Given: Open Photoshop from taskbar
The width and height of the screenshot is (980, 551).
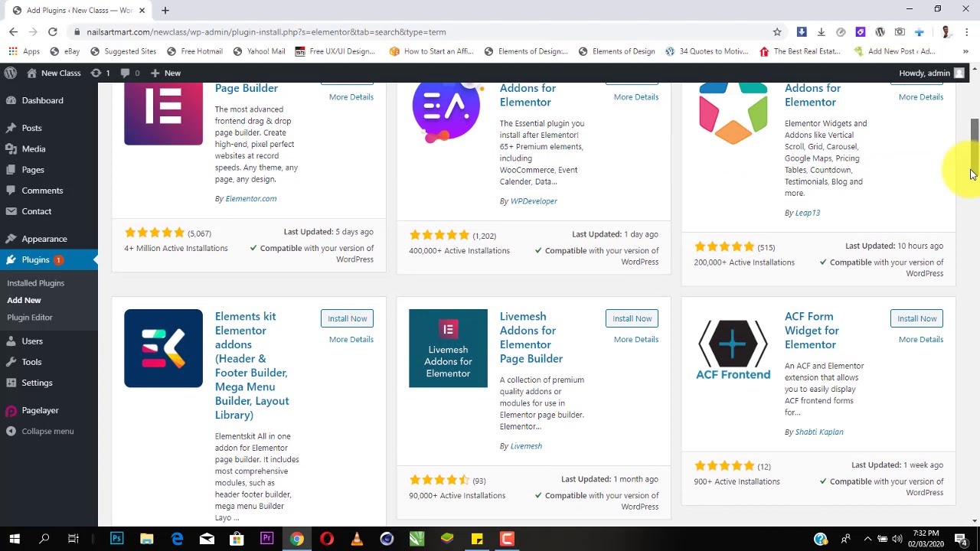Looking at the screenshot, I should tap(116, 539).
